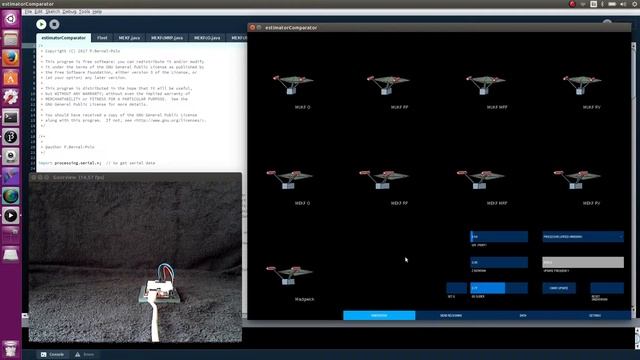Click the webcam viewer icon in dock
Image resolution: width=640 pixels, height=360 pixels.
[x=11, y=157]
